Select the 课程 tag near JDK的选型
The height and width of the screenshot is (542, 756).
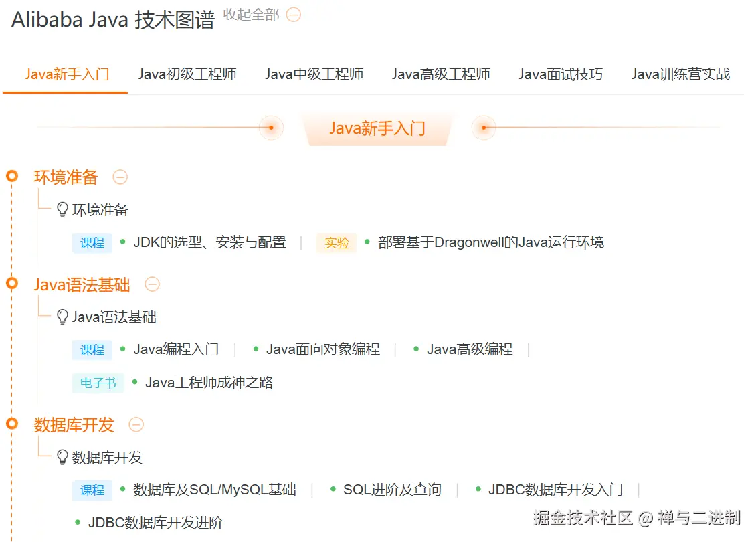(x=92, y=243)
